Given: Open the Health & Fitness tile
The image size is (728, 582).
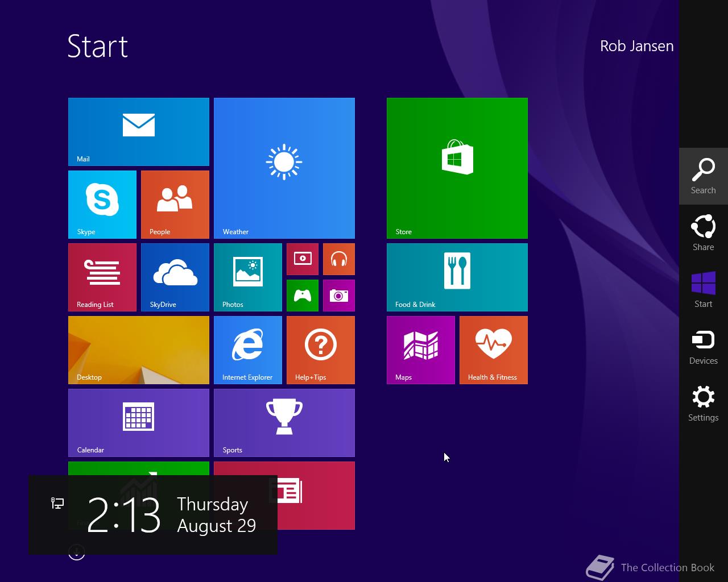Looking at the screenshot, I should point(494,350).
